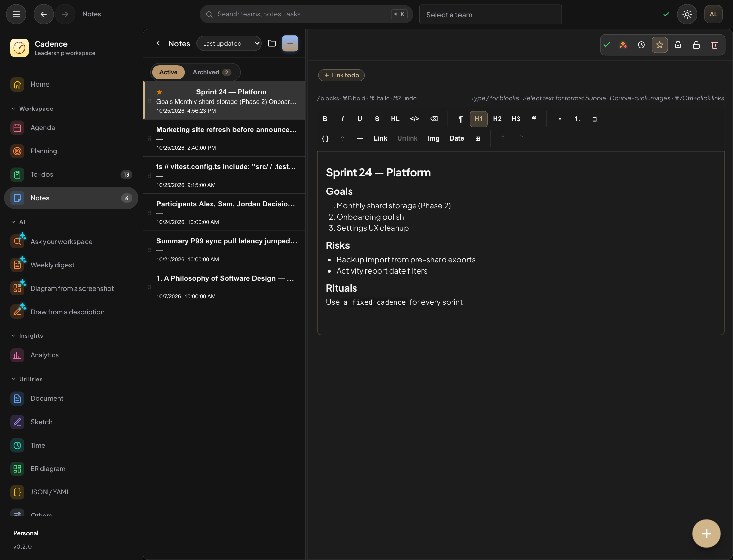Switch theme with the sun icon
Screen dimensions: 733x560
(687, 14)
